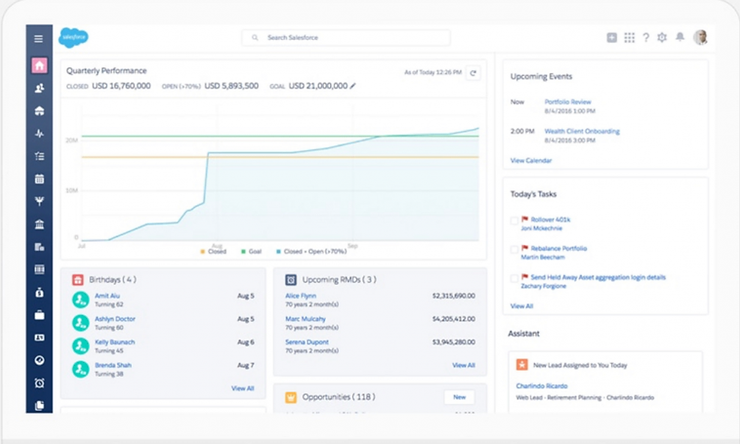Open the alarm clock icon in sidebar

(39, 383)
